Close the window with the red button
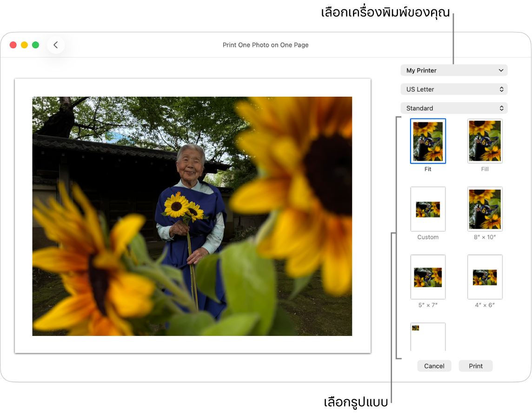The image size is (532, 414). [x=13, y=45]
